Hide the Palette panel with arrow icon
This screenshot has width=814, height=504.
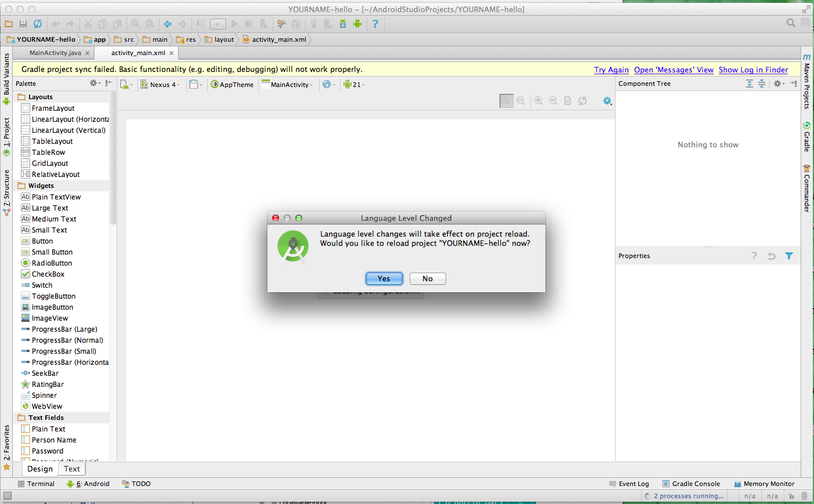click(x=109, y=84)
